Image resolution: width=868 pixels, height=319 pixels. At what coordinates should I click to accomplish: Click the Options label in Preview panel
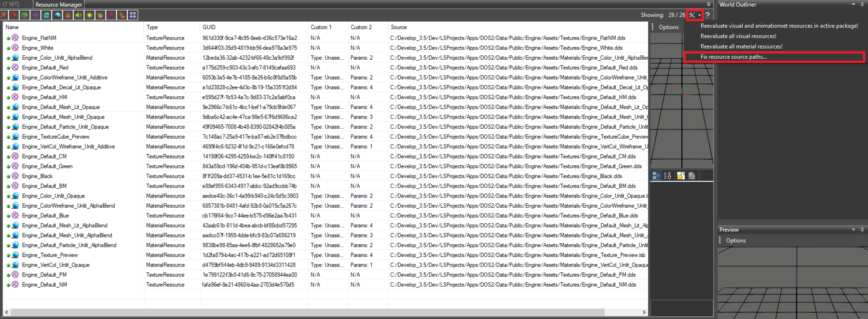(x=735, y=240)
